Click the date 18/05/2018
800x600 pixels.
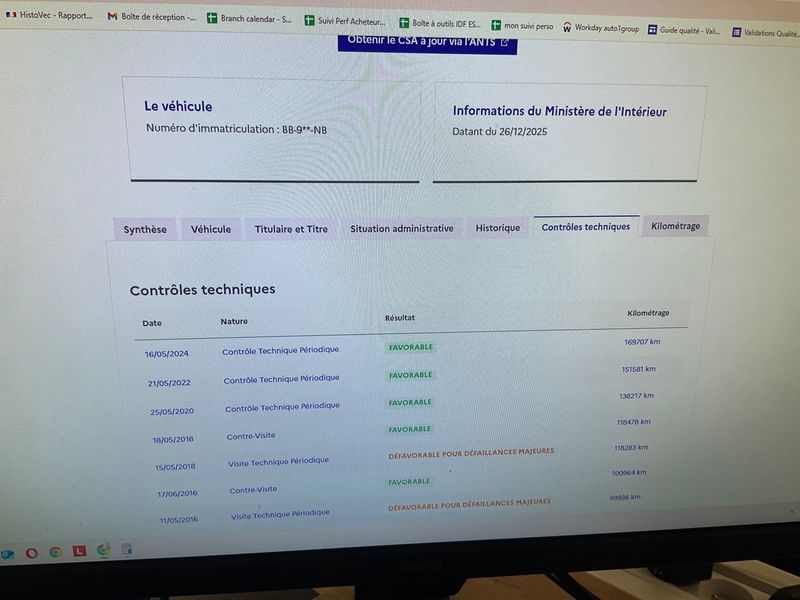[173, 439]
